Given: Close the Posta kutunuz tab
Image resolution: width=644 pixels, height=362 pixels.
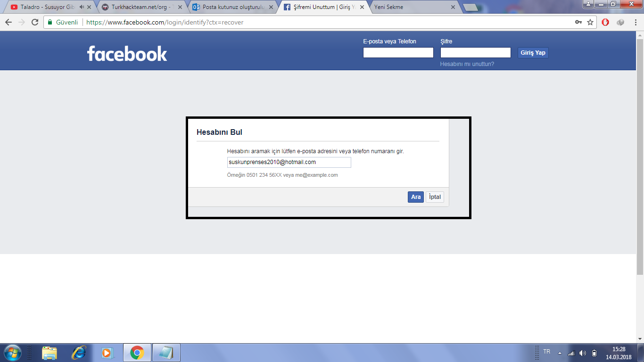Looking at the screenshot, I should (271, 7).
